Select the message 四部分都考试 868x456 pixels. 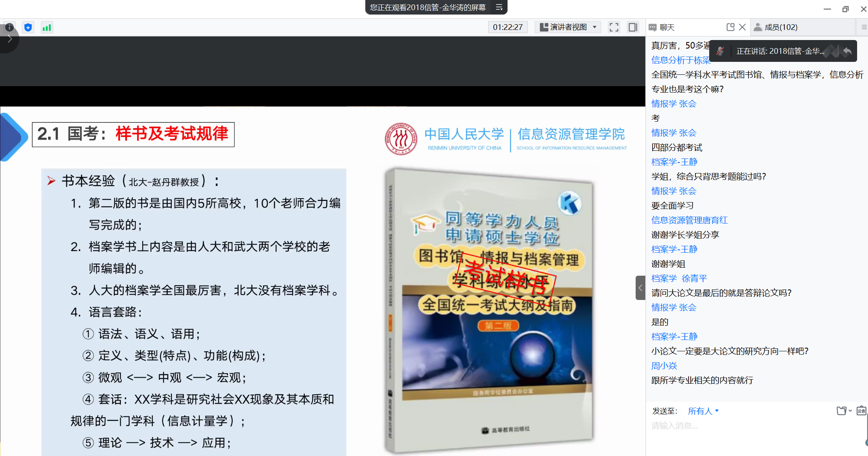coord(677,148)
